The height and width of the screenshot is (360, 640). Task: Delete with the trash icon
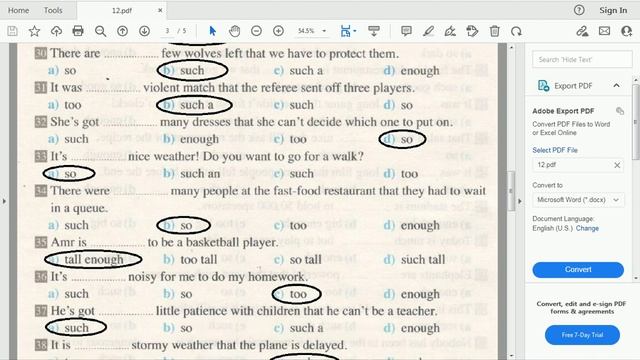[x=495, y=31]
